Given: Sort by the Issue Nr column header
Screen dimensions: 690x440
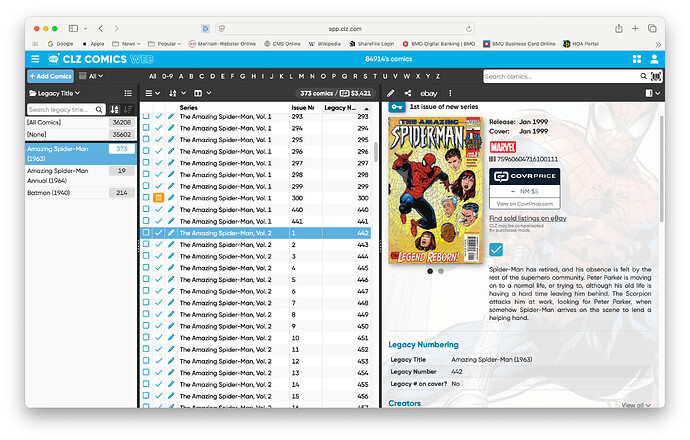Looking at the screenshot, I should 303,108.
